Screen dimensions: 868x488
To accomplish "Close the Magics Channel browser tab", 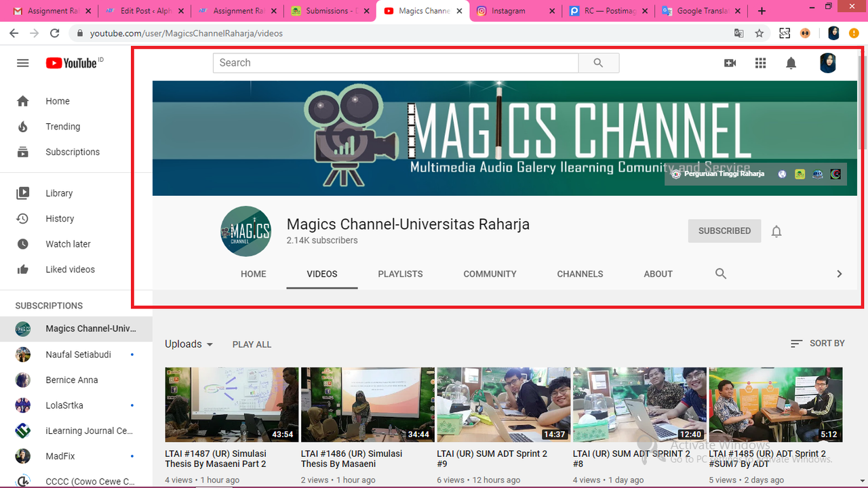I will (459, 11).
